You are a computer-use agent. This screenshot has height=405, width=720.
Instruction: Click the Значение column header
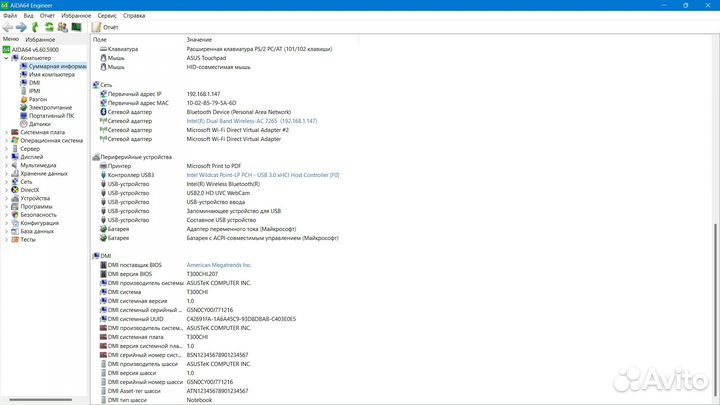(199, 40)
